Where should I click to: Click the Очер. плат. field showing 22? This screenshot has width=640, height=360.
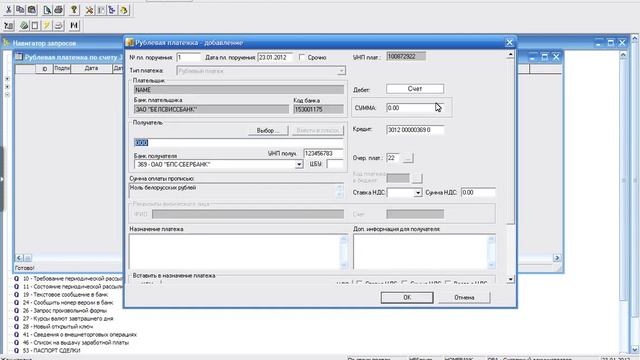click(x=393, y=158)
